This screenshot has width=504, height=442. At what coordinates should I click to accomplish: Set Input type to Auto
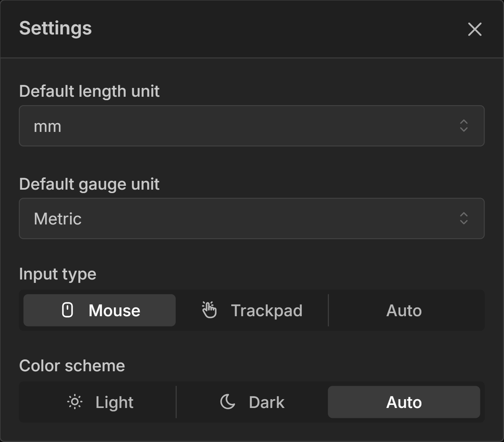(404, 310)
